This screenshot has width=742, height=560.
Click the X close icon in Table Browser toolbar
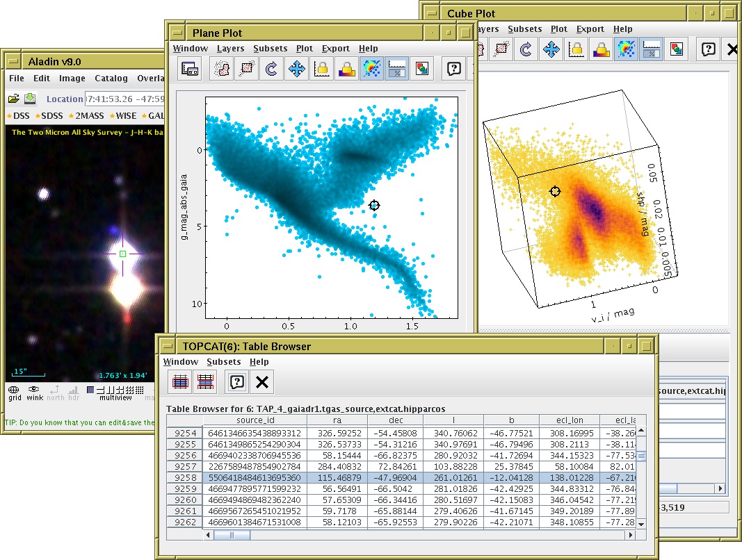tap(261, 381)
